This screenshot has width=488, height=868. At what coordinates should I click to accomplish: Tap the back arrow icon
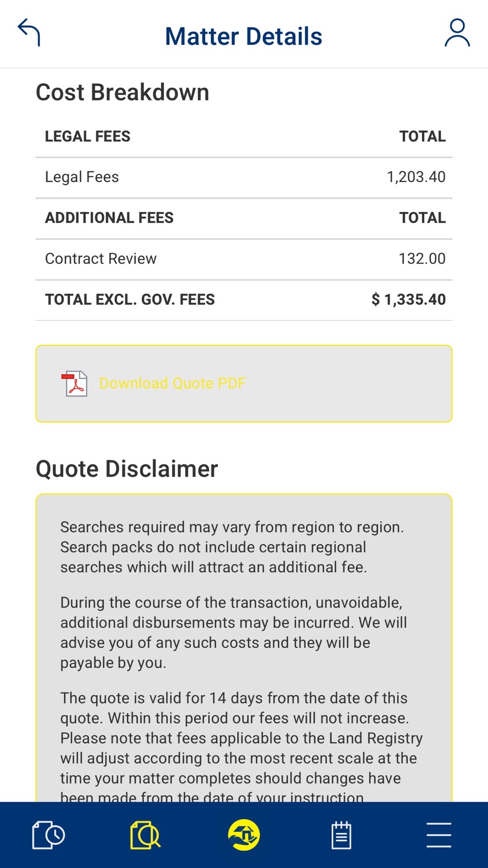coord(29,33)
